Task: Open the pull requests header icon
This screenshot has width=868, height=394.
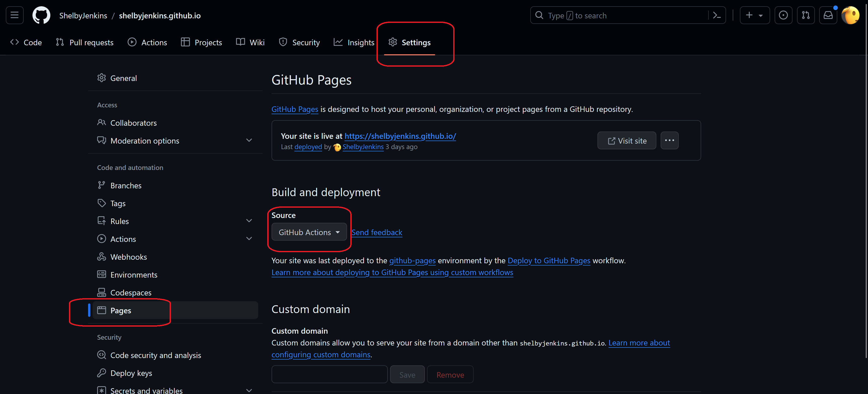Action: [805, 15]
